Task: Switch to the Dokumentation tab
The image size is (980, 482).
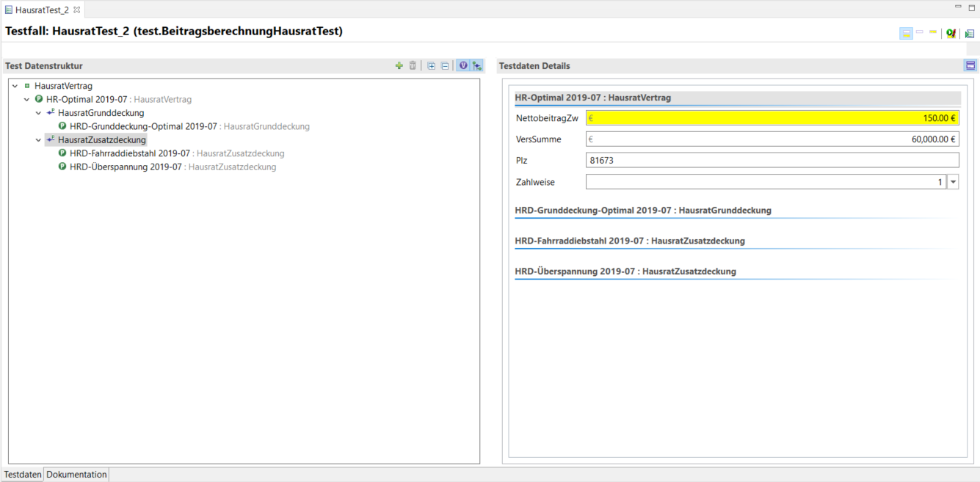Action: click(x=76, y=475)
